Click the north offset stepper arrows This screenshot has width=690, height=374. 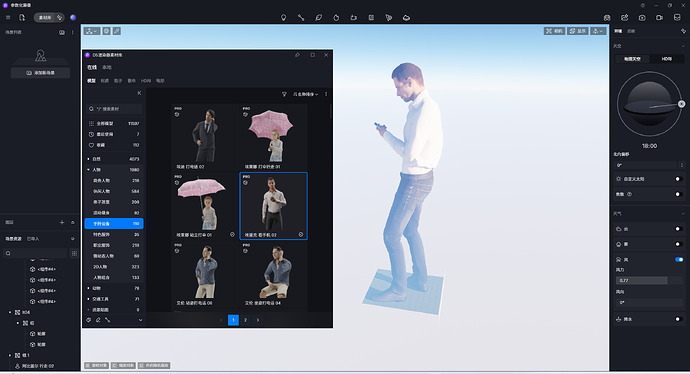[682, 165]
